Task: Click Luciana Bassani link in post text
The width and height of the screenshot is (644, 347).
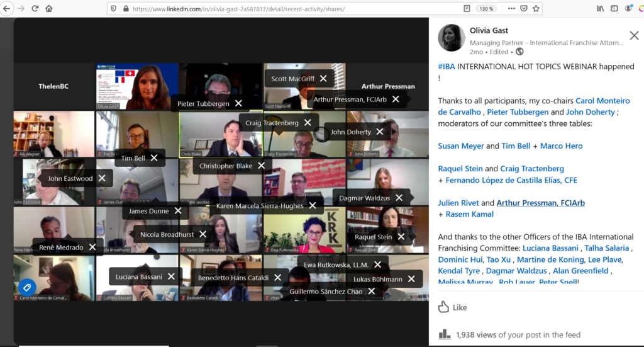Action: (x=550, y=248)
